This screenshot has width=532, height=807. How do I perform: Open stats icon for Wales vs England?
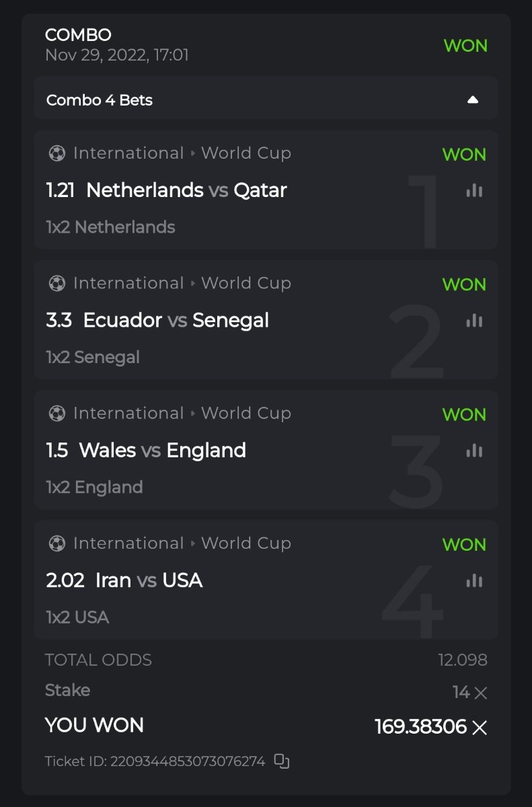(x=474, y=450)
